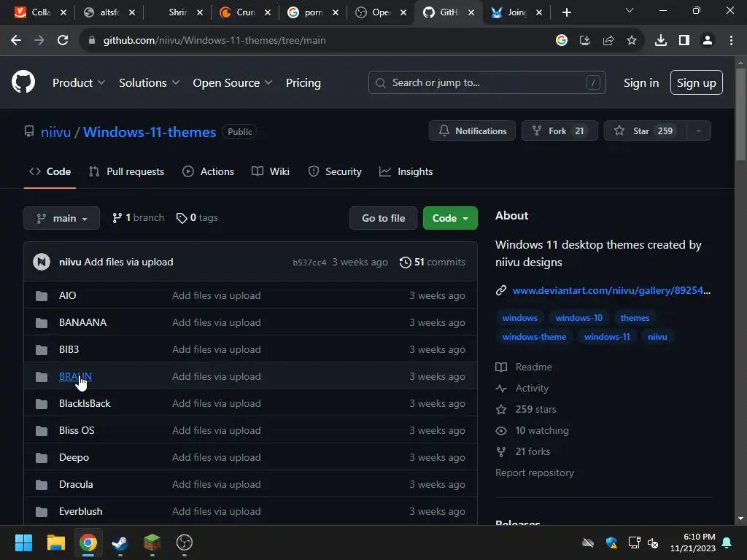Open Steam from the taskbar
747x560 pixels.
(120, 542)
